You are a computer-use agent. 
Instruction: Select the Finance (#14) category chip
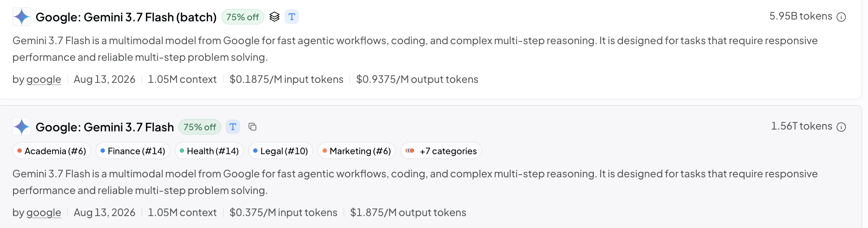133,151
